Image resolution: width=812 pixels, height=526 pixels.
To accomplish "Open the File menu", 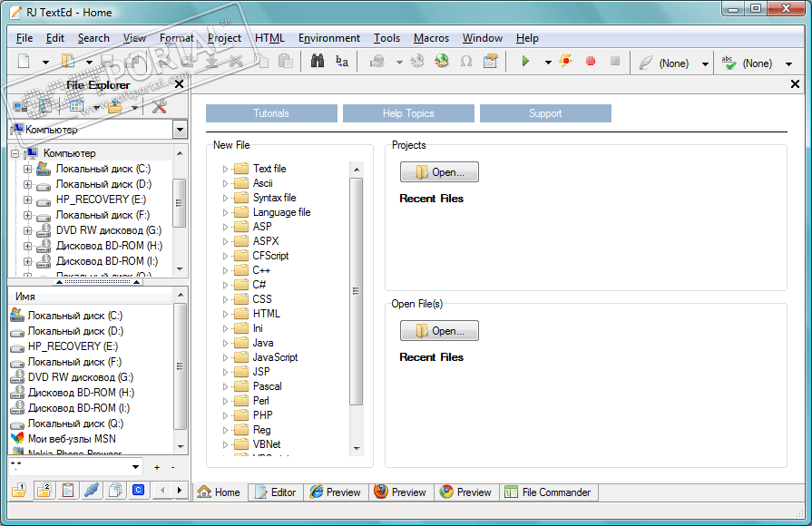I will 24,38.
